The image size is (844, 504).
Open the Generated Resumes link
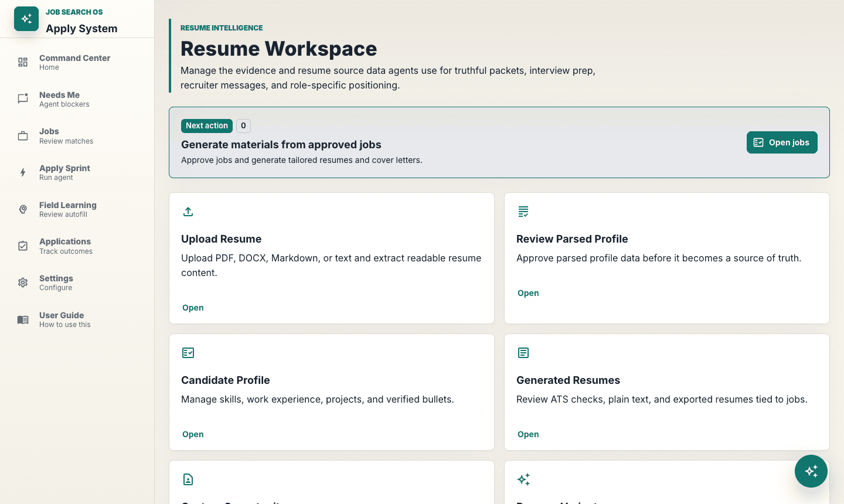(528, 434)
